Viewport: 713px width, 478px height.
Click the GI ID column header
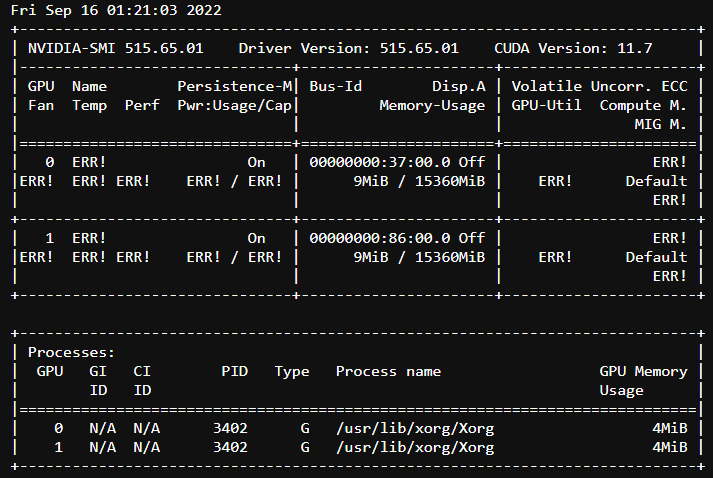pos(98,381)
